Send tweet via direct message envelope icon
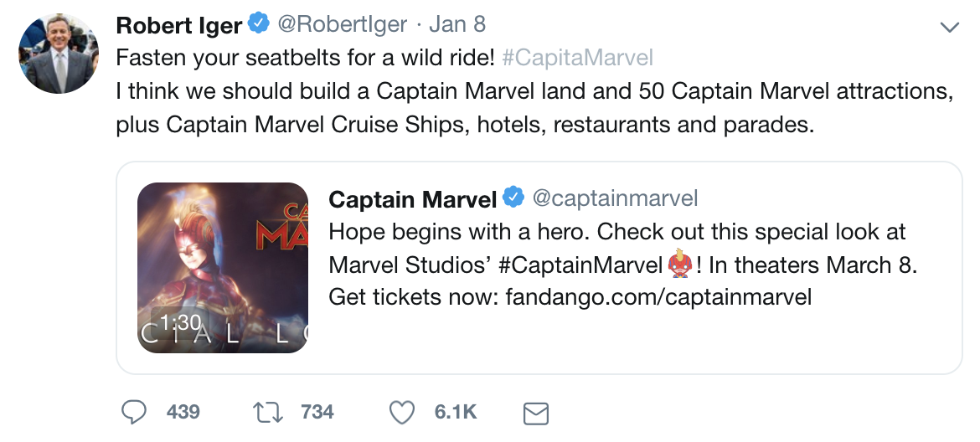980x442 pixels. click(x=535, y=413)
